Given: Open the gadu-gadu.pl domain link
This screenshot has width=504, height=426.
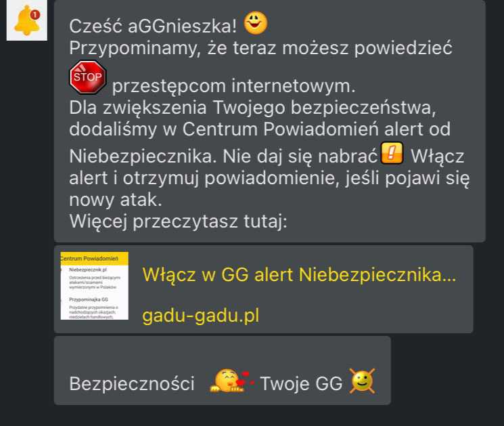Looking at the screenshot, I should point(200,316).
